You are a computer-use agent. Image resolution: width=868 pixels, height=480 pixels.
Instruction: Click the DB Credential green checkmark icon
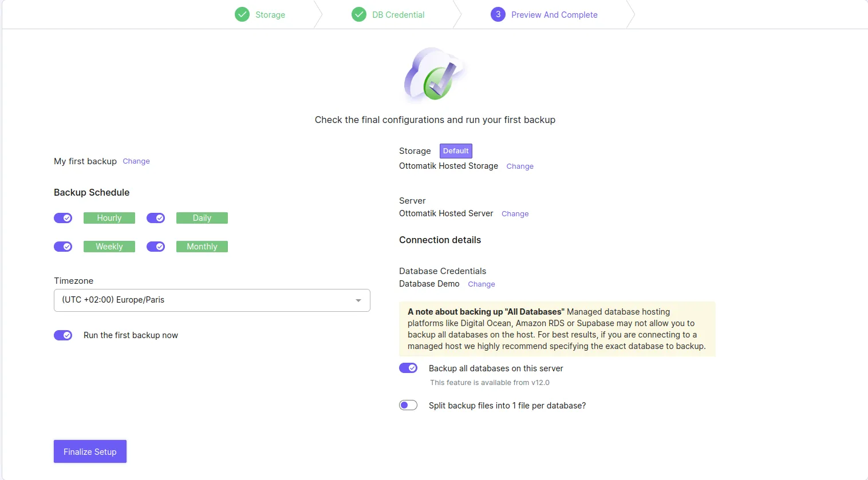point(359,14)
